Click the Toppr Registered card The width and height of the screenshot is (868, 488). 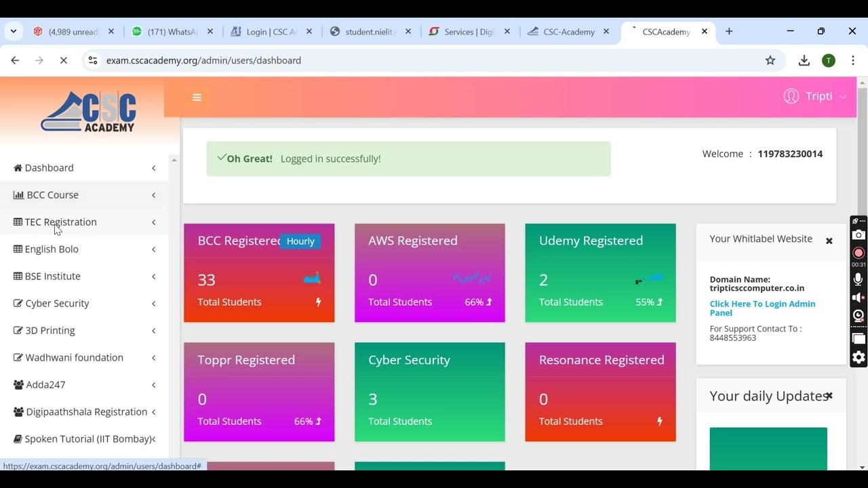(x=259, y=392)
